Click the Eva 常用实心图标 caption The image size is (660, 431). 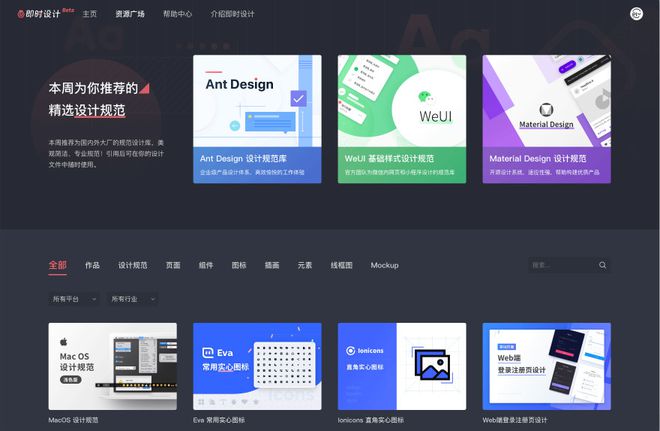click(219, 420)
